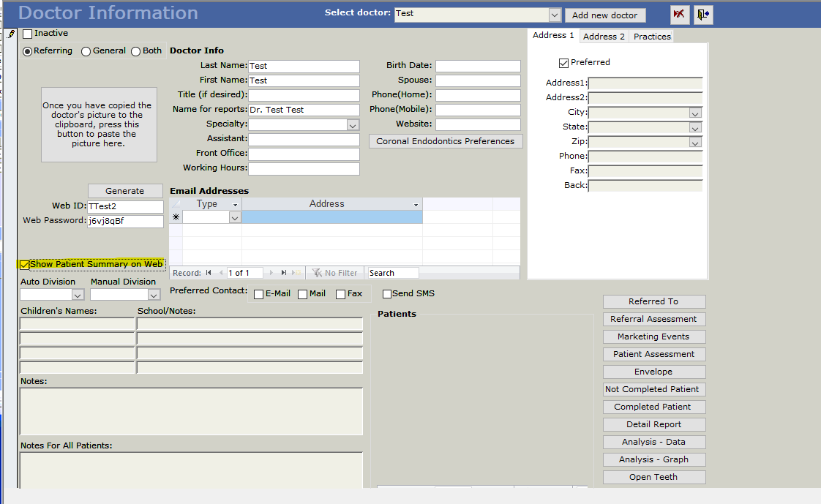Image resolution: width=821 pixels, height=504 pixels.
Task: Go to last email record
Action: [283, 273]
